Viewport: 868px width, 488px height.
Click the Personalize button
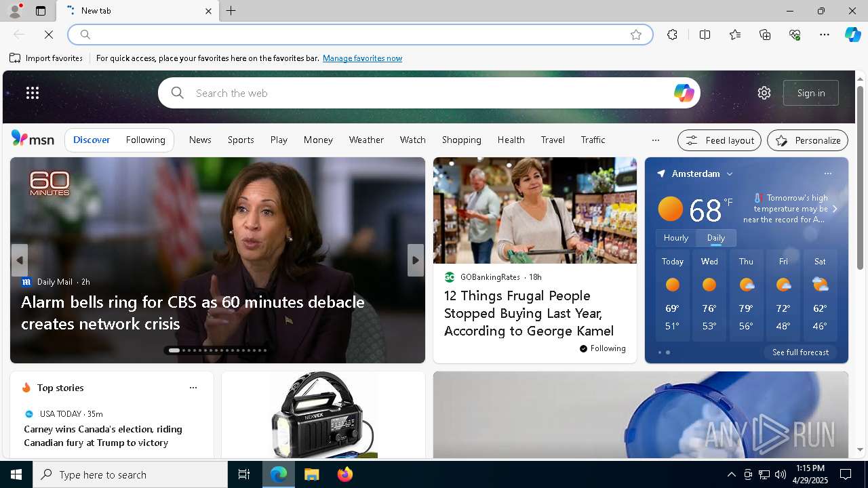(808, 140)
